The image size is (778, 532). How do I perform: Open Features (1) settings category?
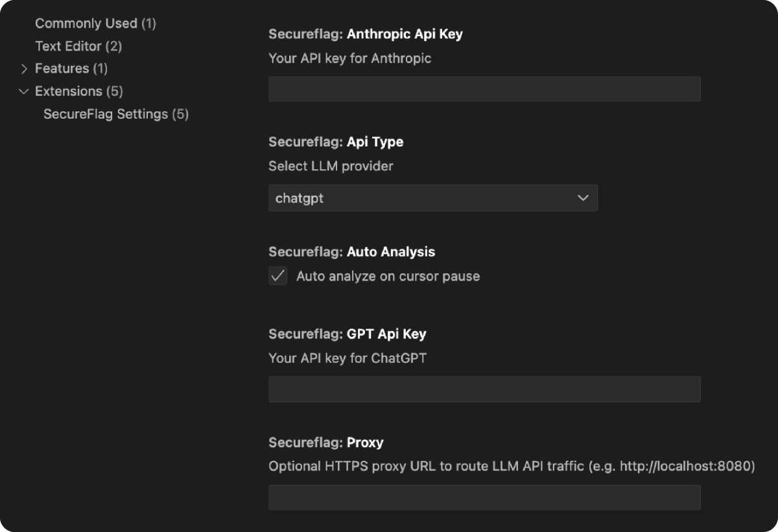click(x=71, y=69)
